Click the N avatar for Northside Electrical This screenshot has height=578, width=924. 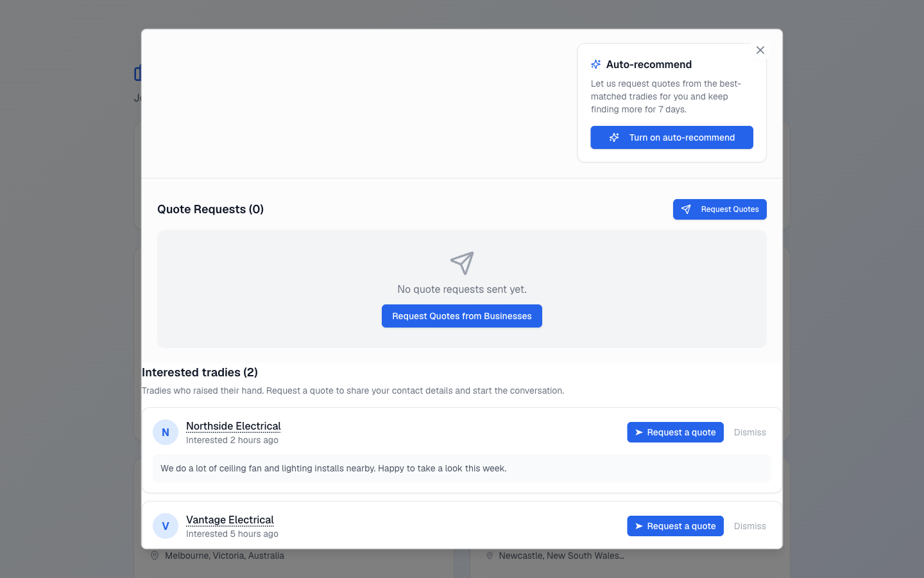pyautogui.click(x=166, y=432)
